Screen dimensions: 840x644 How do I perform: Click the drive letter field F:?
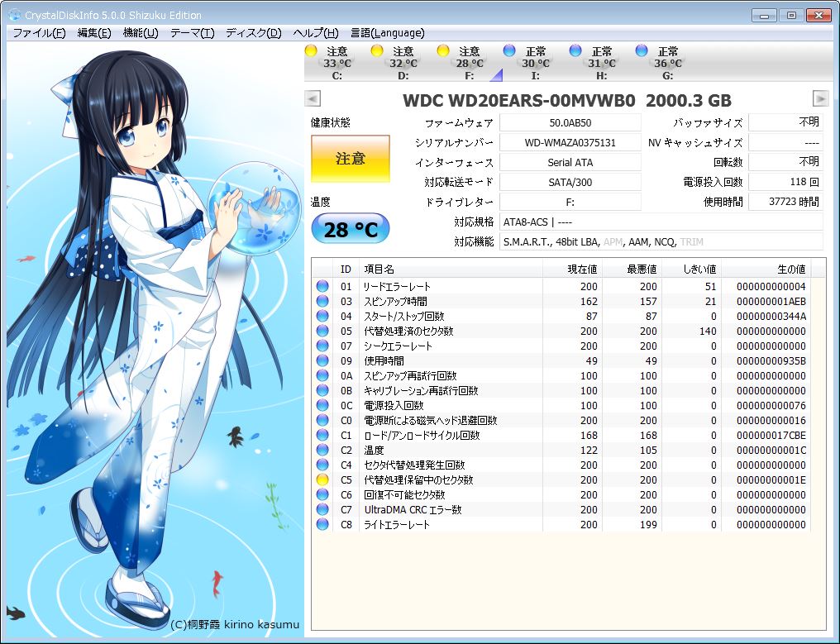(x=570, y=202)
